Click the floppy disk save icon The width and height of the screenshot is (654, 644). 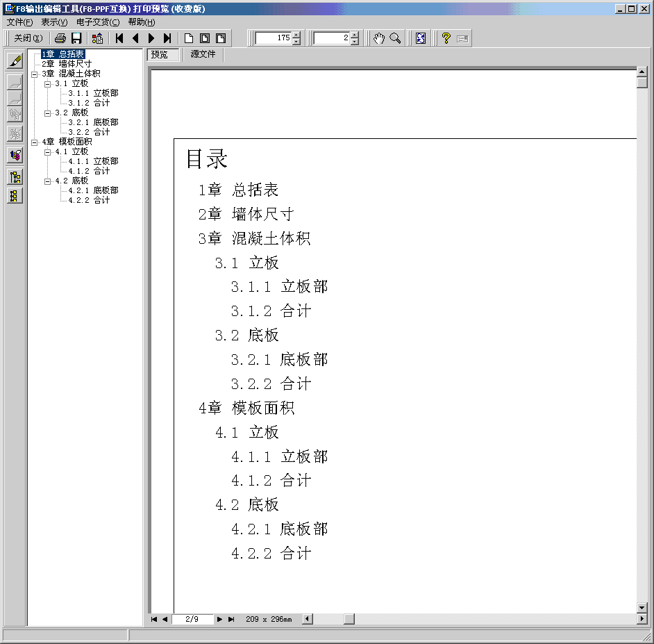click(76, 38)
